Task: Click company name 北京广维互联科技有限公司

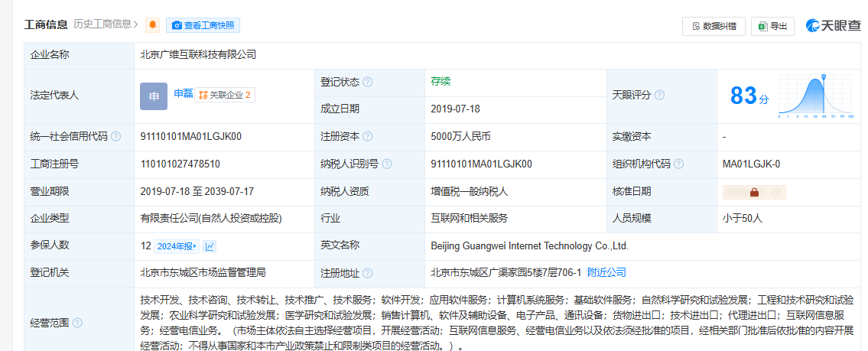Action: click(x=198, y=54)
